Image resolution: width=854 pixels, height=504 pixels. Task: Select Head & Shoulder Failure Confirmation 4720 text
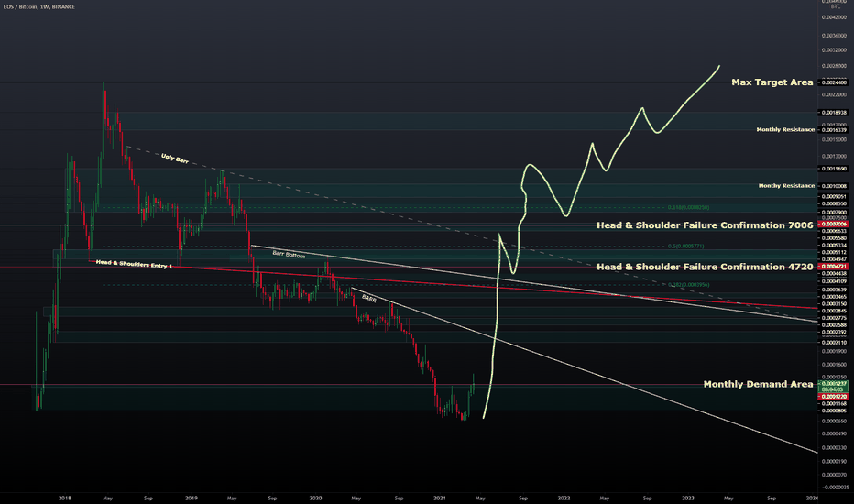coord(705,267)
